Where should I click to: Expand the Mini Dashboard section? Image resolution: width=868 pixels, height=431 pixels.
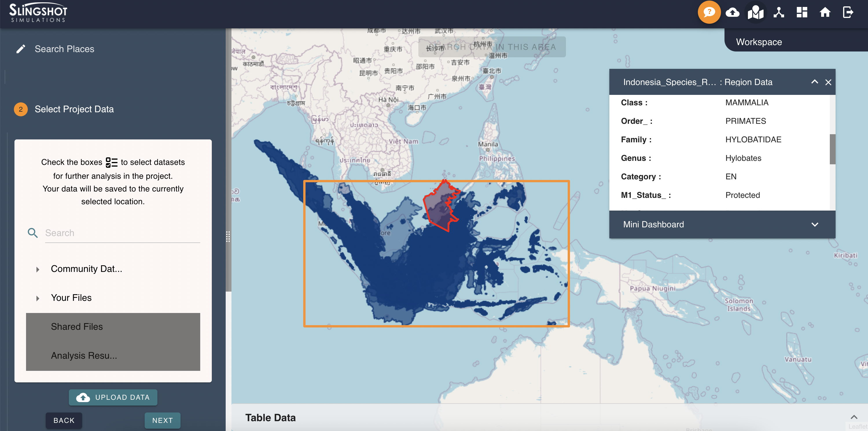coord(815,225)
